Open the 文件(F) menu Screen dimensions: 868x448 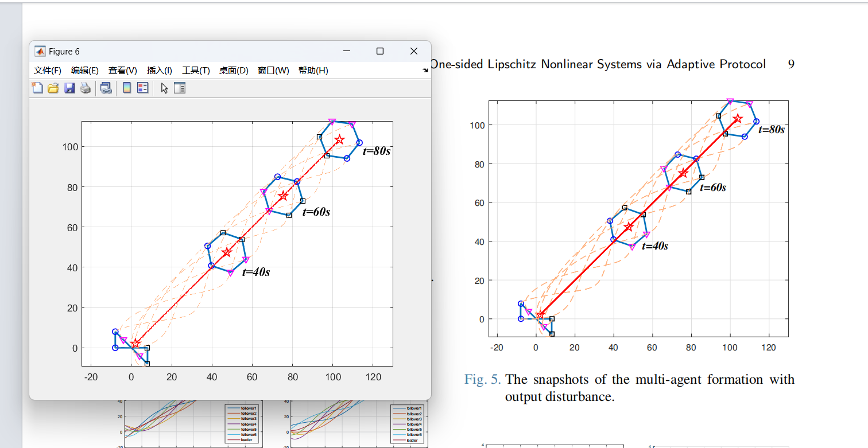(x=47, y=71)
